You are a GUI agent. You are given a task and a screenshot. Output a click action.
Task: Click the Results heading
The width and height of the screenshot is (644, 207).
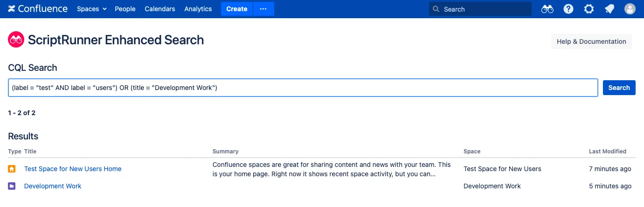pos(23,137)
